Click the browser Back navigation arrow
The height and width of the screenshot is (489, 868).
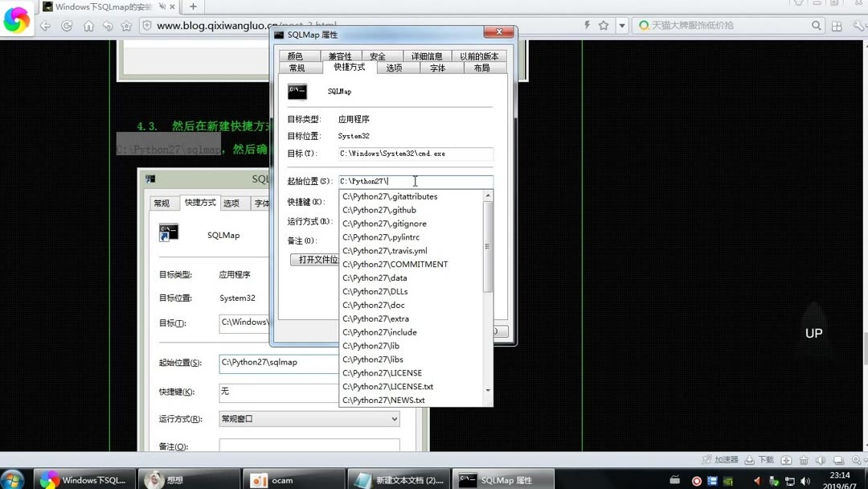45,26
